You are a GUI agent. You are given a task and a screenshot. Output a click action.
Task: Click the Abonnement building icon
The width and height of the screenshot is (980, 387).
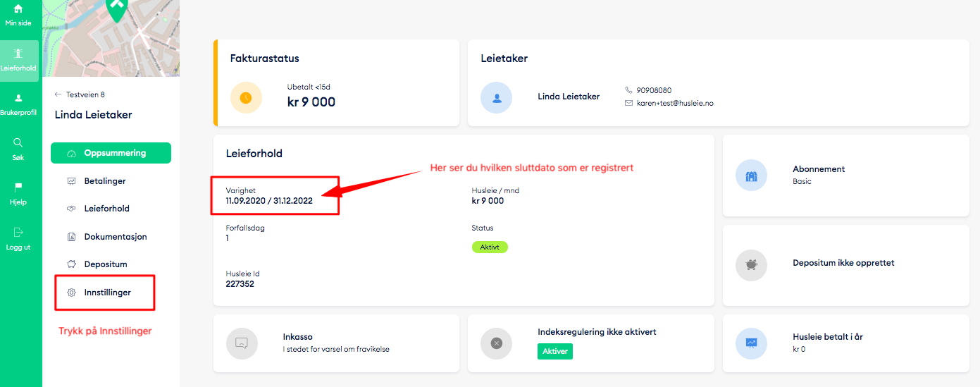[x=751, y=175]
